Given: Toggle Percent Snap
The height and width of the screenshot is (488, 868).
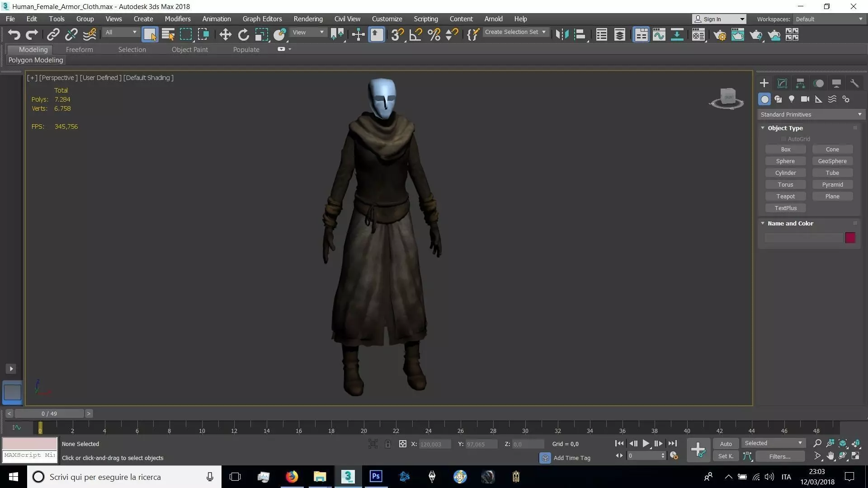Looking at the screenshot, I should [x=434, y=35].
